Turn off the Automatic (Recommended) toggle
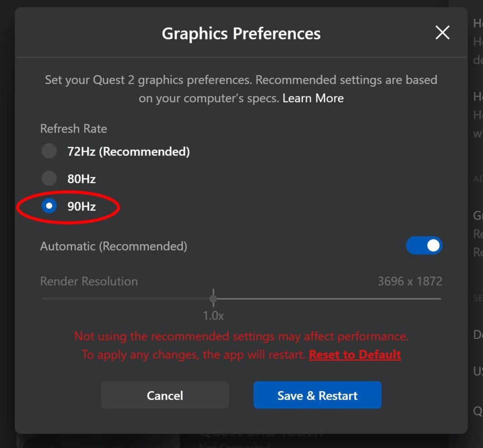The height and width of the screenshot is (448, 483). pos(424,245)
